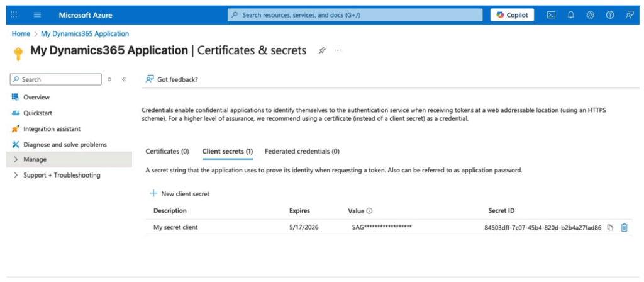
Task: Expand the Manage section
Action: pos(16,159)
